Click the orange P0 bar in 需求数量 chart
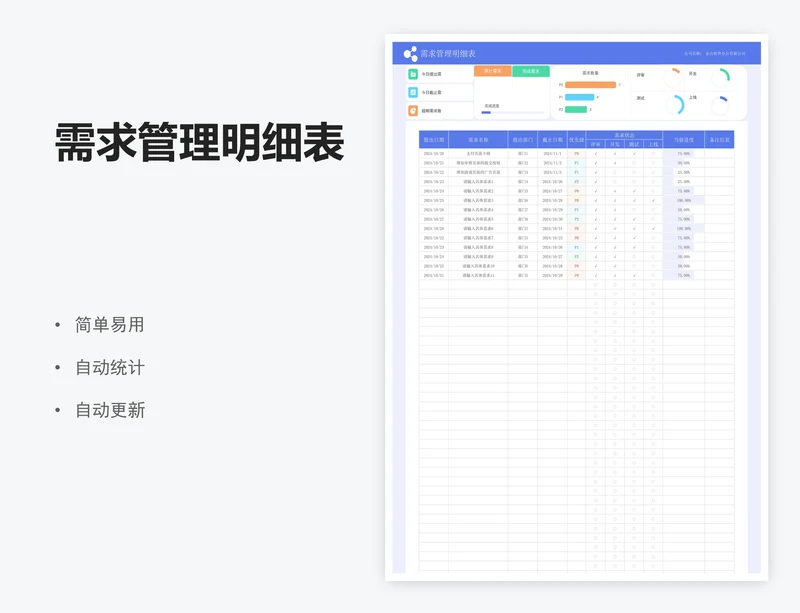Viewport: 800px width, 613px height. point(590,85)
